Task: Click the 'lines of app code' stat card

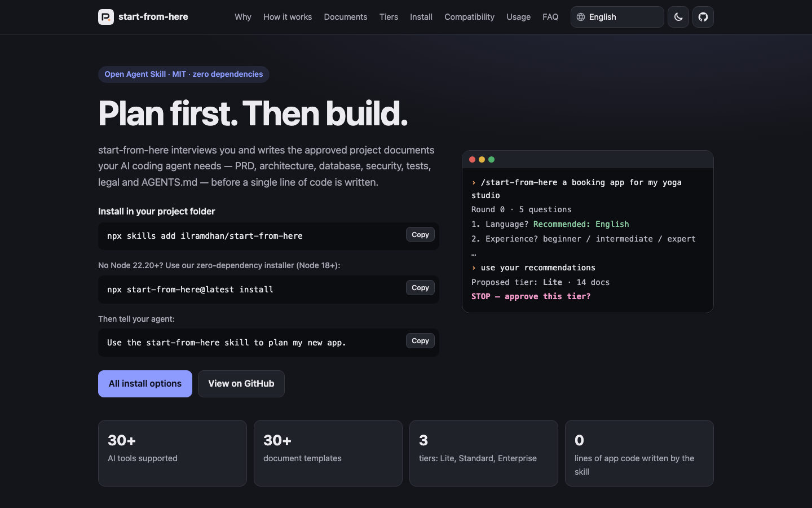Action: point(639,453)
